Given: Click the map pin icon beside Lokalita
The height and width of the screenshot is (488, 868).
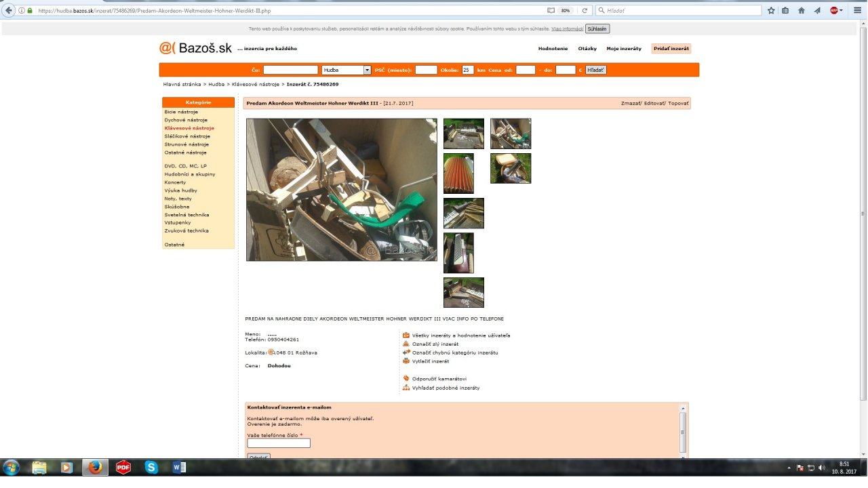Looking at the screenshot, I should pos(271,352).
